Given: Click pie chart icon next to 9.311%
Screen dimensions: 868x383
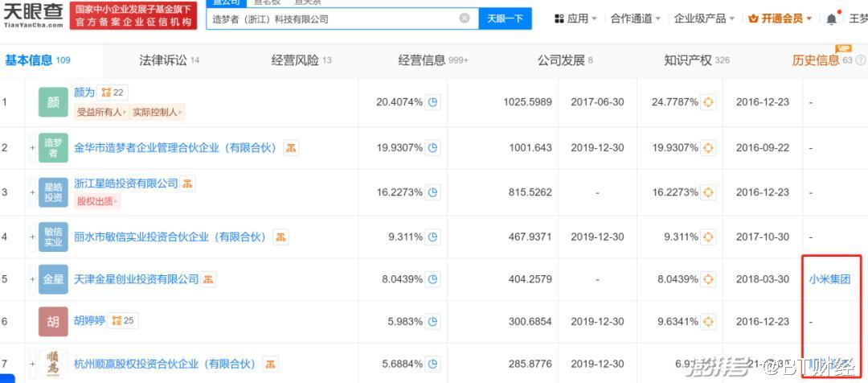Looking at the screenshot, I should (433, 237).
